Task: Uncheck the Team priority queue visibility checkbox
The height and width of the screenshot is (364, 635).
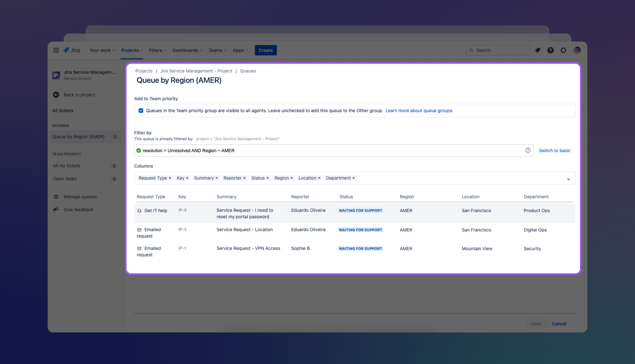Action: pyautogui.click(x=141, y=110)
